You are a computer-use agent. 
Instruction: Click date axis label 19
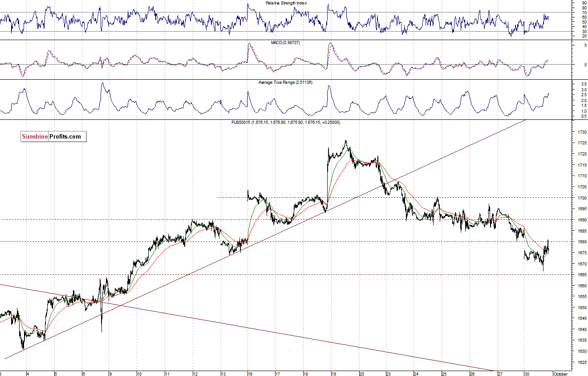[x=333, y=374]
